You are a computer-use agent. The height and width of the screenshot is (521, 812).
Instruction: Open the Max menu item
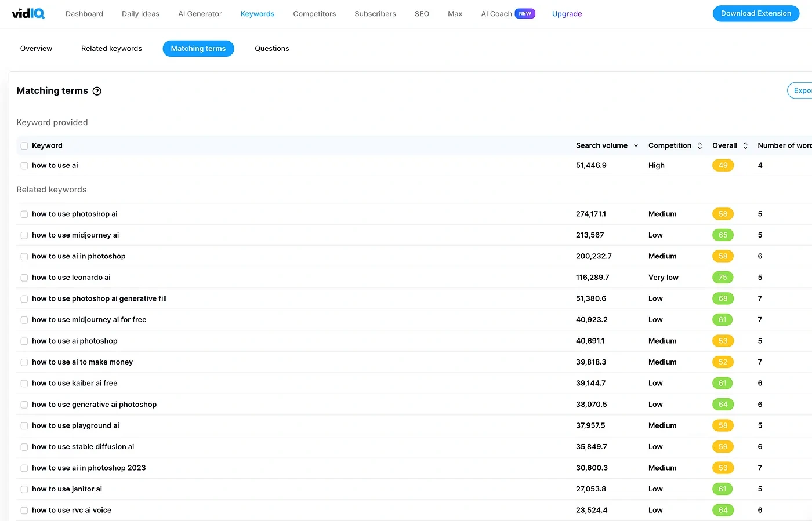[x=455, y=13]
